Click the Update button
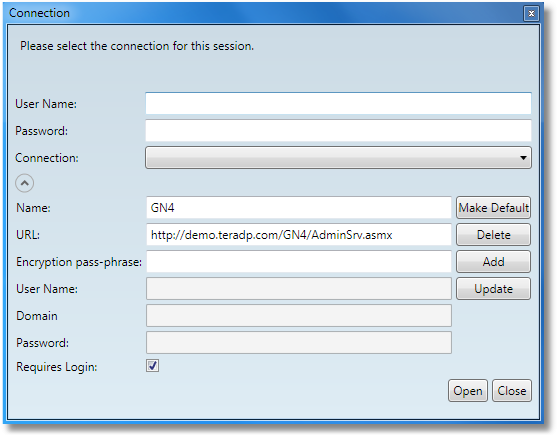558x438 pixels. (493, 289)
